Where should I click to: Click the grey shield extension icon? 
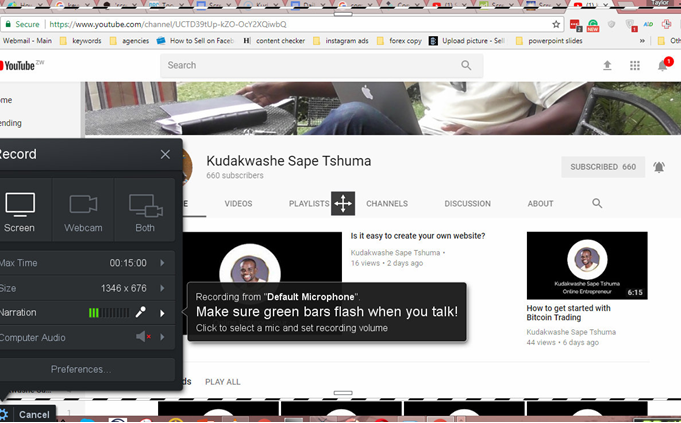[x=612, y=24]
